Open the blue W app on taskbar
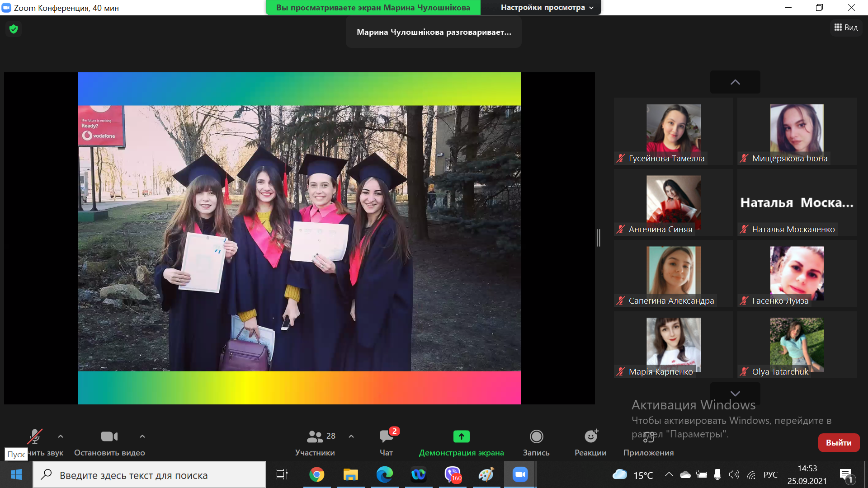Viewport: 868px width, 488px height. tap(419, 475)
